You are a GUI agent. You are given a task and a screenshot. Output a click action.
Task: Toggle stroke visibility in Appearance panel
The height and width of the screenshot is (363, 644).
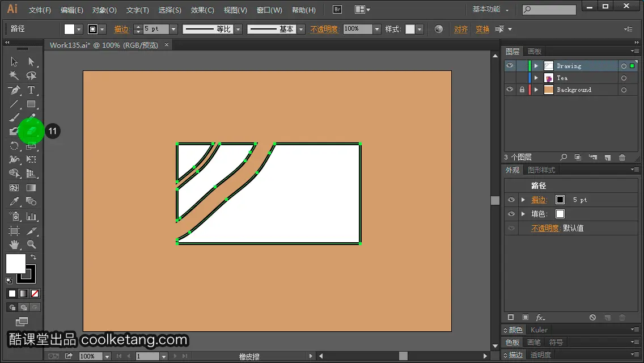511,200
